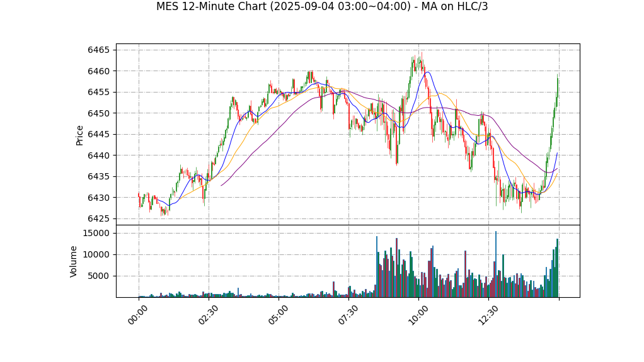Viewport: 644px width, 362px height.
Task: Click the 12:30 time axis label
Action: coord(488,315)
